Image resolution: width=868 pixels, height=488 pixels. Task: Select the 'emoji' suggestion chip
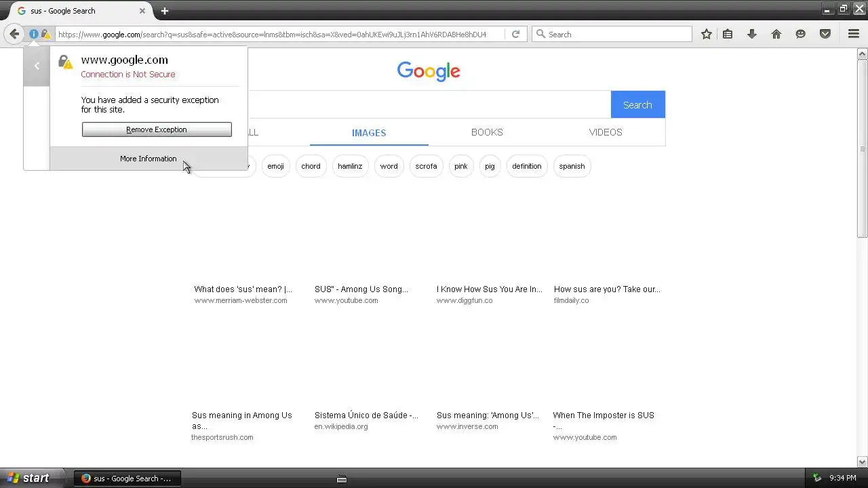[x=276, y=166]
